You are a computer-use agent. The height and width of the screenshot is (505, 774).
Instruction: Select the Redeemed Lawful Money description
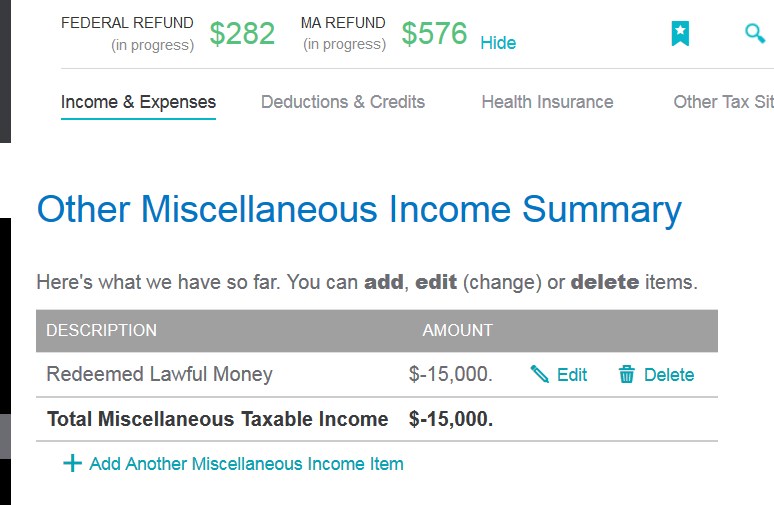click(159, 375)
